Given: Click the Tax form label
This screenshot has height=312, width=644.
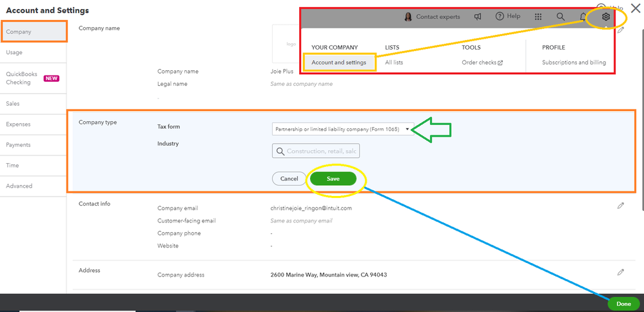Looking at the screenshot, I should click(x=169, y=126).
